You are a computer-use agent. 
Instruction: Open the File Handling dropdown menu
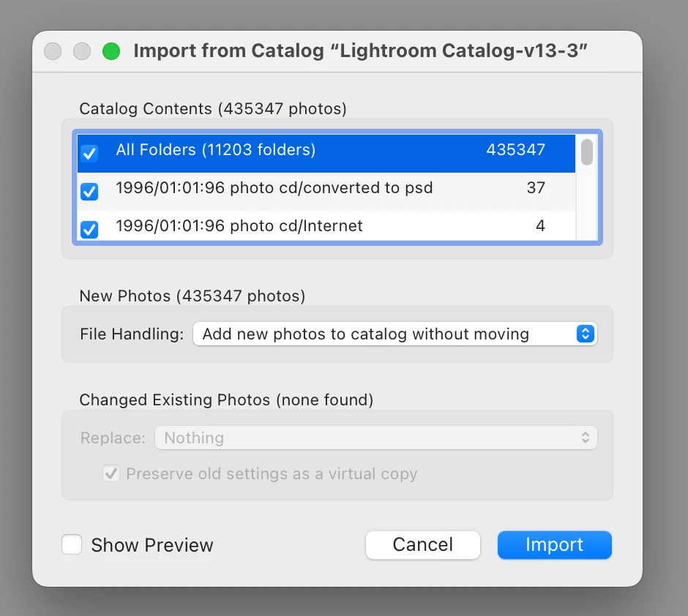pyautogui.click(x=395, y=334)
